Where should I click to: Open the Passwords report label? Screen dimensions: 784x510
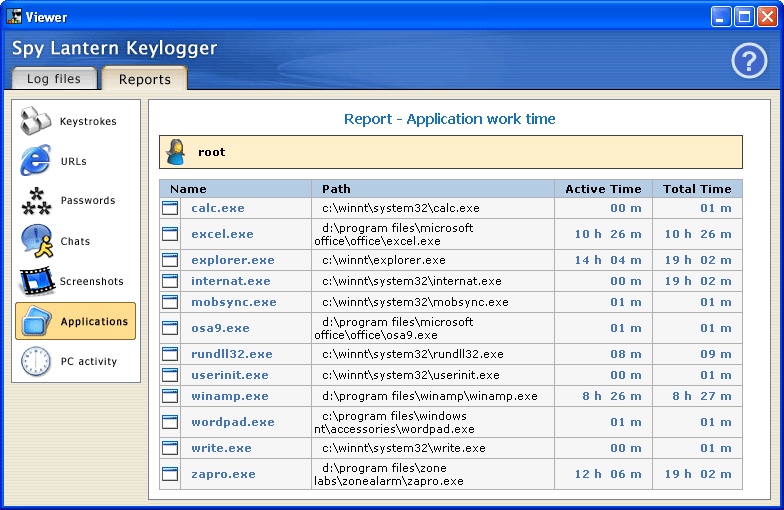[x=88, y=200]
